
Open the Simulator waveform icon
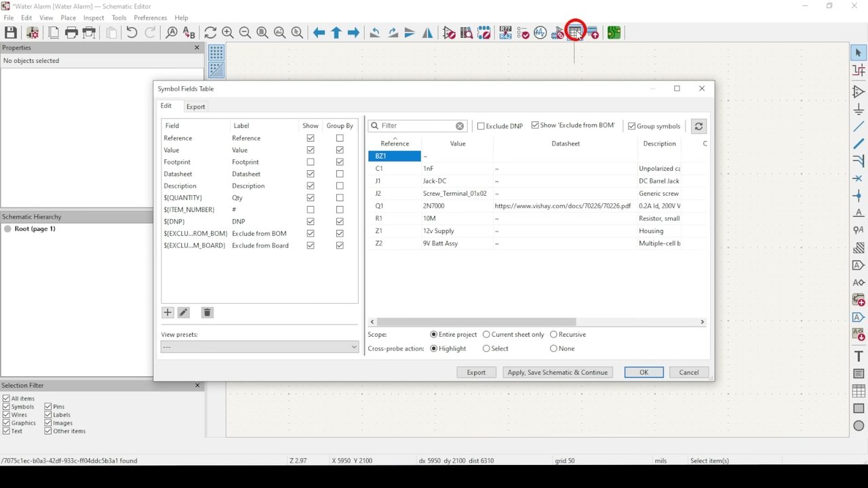pos(540,33)
